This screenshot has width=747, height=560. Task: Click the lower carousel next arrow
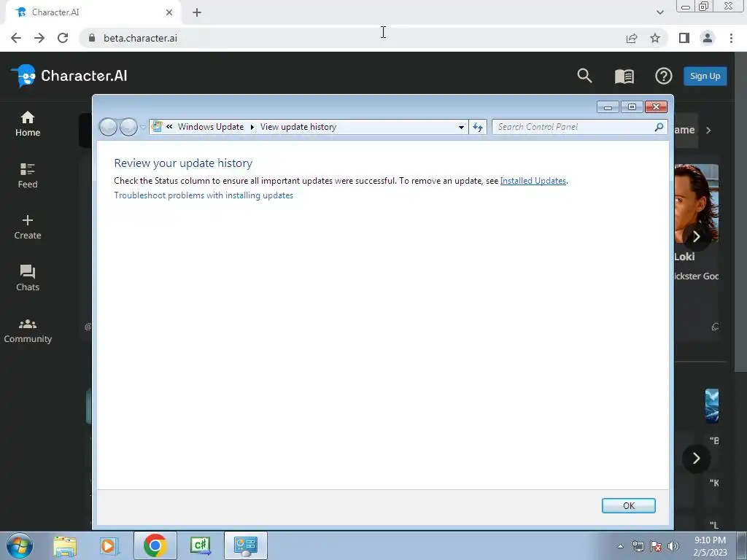point(697,458)
